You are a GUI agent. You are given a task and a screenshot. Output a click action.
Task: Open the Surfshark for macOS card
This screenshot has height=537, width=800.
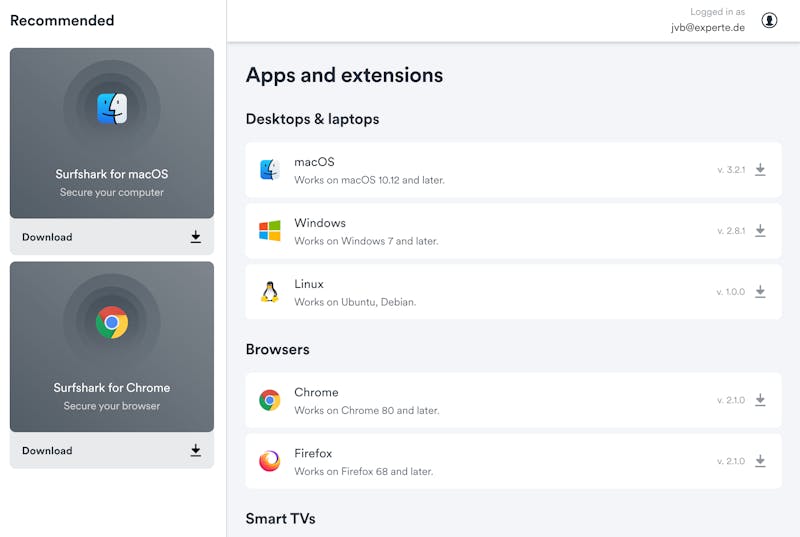coord(112,133)
